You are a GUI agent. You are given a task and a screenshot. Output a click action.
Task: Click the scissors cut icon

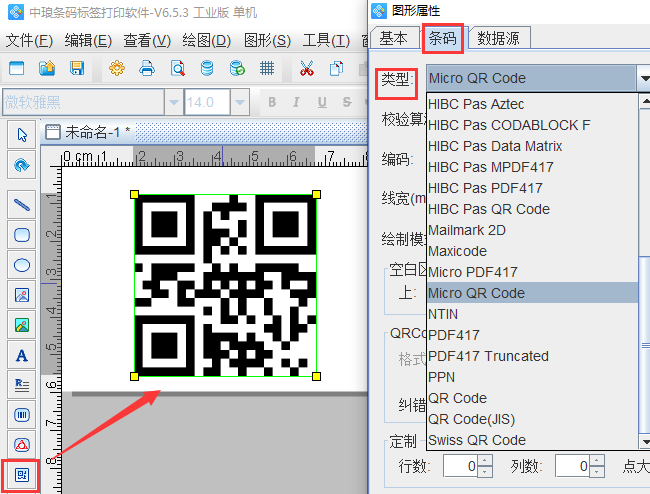(x=307, y=69)
